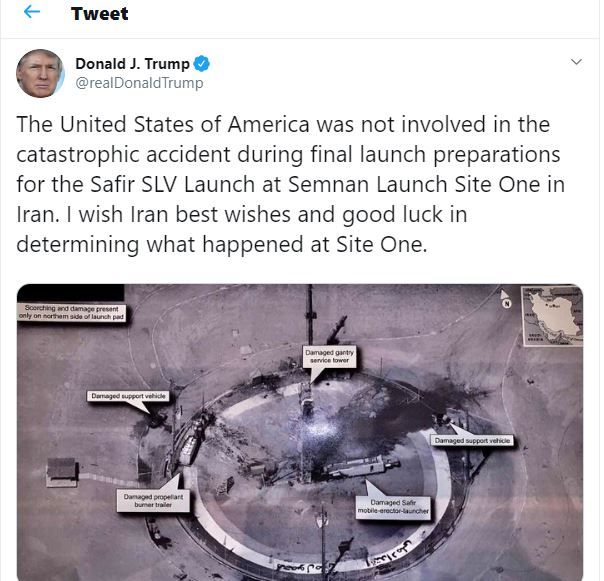Select the 'Damaged Safir mobile-erector-launcher' callout
Viewport: 604px width, 581px height.
[x=393, y=507]
